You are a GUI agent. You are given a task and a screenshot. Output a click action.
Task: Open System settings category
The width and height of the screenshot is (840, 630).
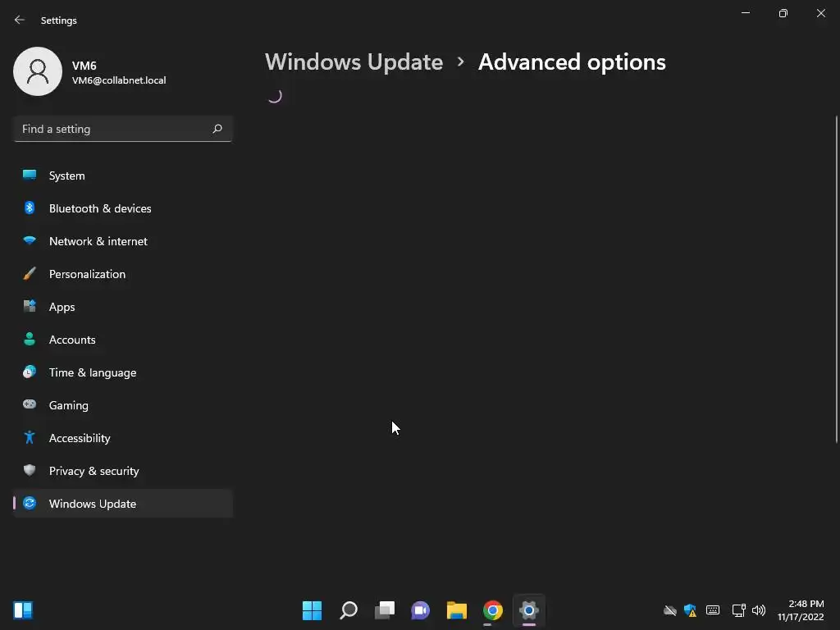pyautogui.click(x=123, y=176)
